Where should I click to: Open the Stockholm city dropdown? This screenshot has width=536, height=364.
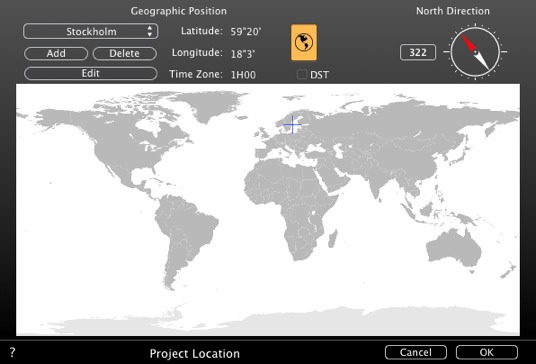91,31
